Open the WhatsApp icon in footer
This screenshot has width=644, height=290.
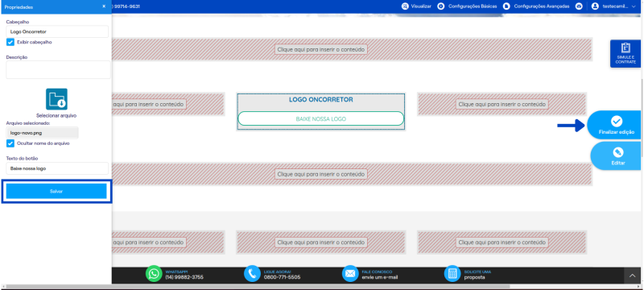point(154,274)
